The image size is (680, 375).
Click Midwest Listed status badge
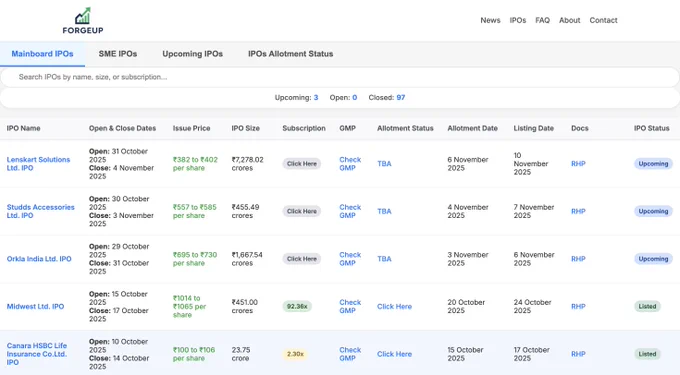point(647,307)
